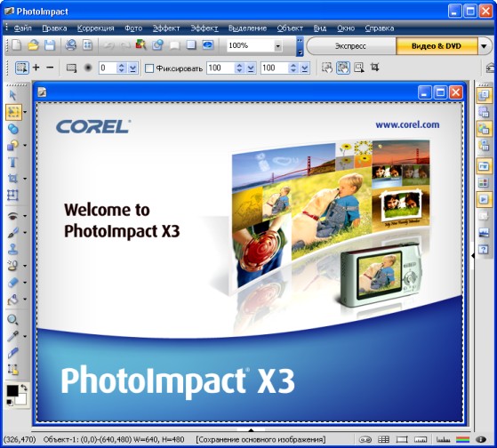497x448 pixels.
Task: Select the Crop tool in toolbox
Action: [x=12, y=179]
